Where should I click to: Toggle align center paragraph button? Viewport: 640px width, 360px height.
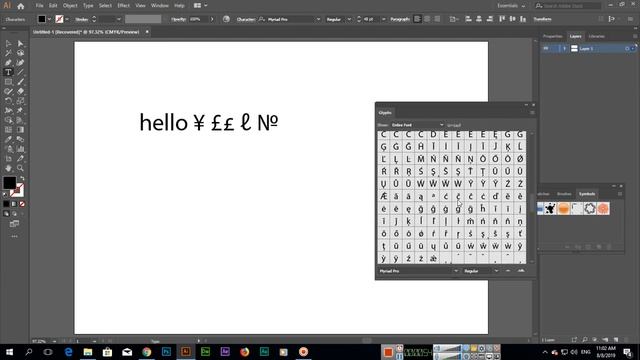[427, 19]
